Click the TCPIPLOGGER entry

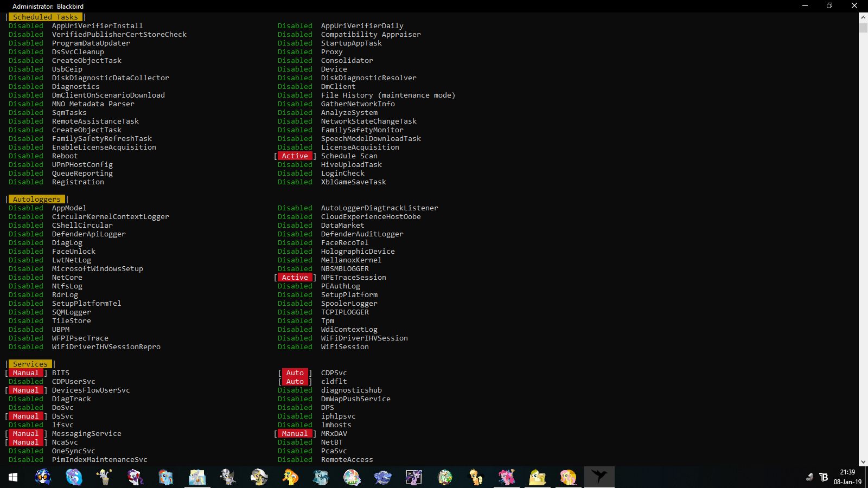click(345, 312)
